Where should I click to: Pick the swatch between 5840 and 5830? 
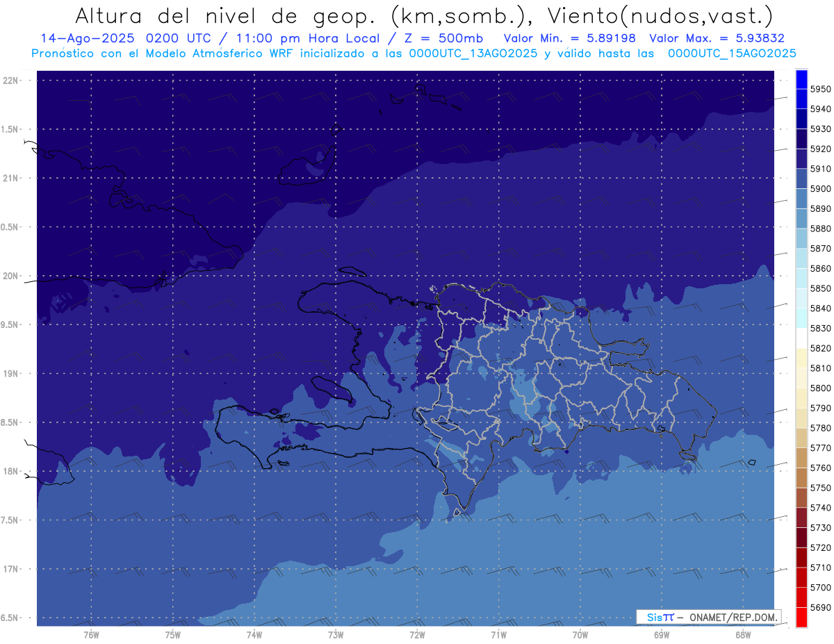(x=801, y=318)
